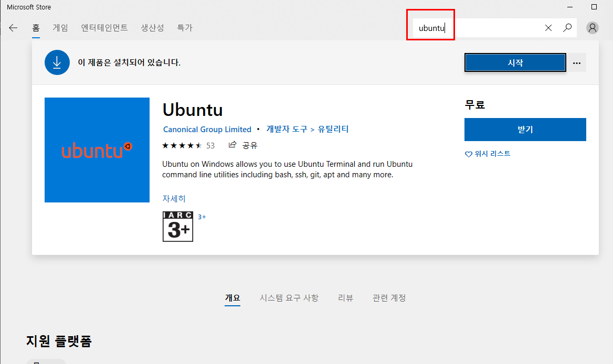Select the 홈 tab
The height and width of the screenshot is (364, 613).
click(36, 28)
